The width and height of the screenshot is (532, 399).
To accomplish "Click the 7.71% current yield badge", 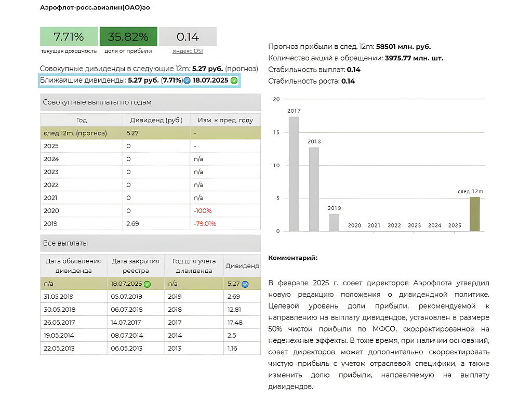I will (x=69, y=37).
